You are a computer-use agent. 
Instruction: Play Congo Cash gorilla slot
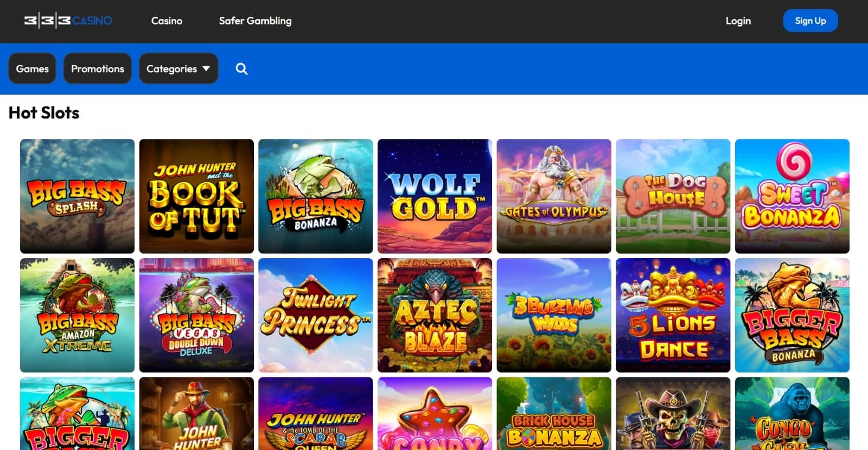[792, 414]
